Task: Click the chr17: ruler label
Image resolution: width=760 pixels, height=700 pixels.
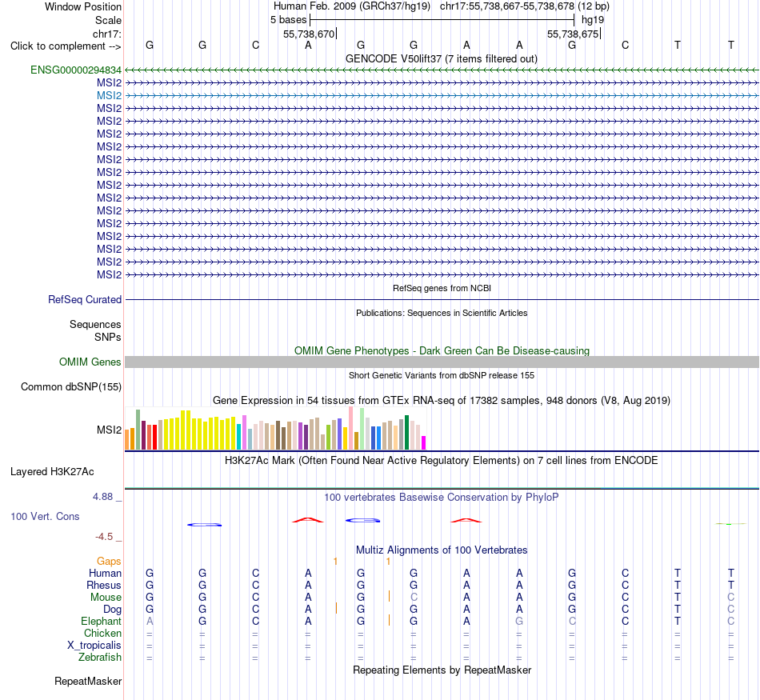Action: (107, 34)
